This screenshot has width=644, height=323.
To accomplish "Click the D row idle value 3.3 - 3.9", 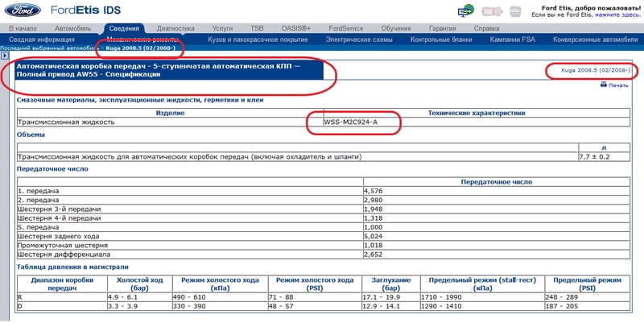I will click(123, 306).
